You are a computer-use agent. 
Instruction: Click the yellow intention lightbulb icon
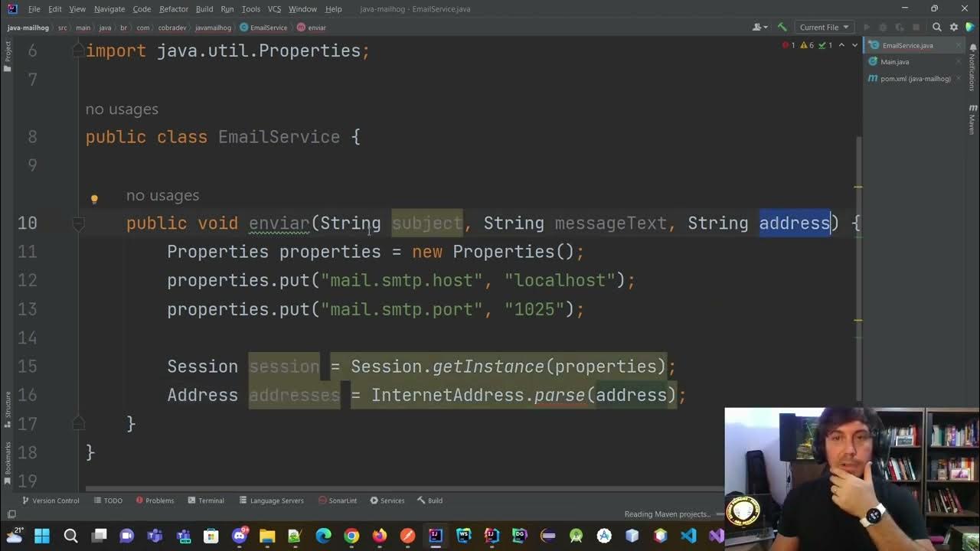[94, 199]
